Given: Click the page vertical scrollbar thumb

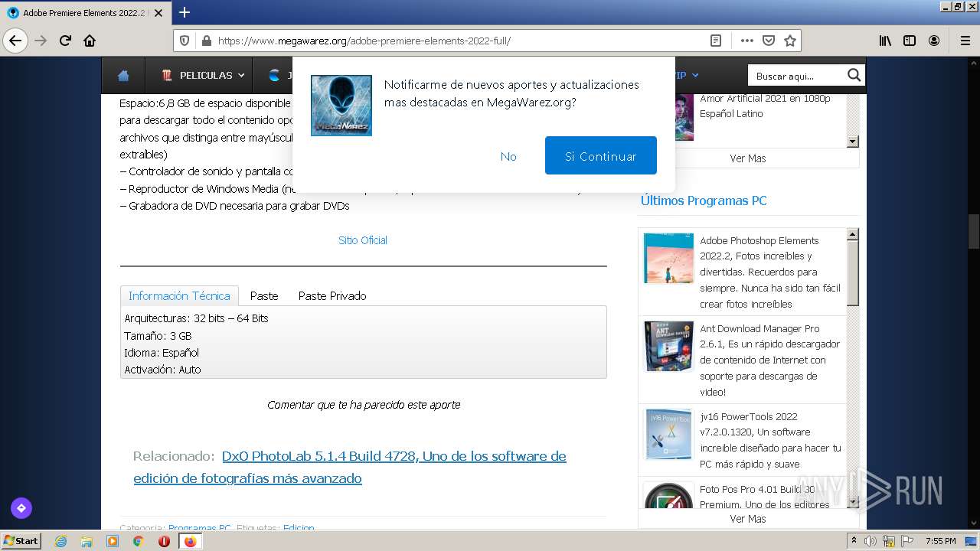Looking at the screenshot, I should click(974, 230).
